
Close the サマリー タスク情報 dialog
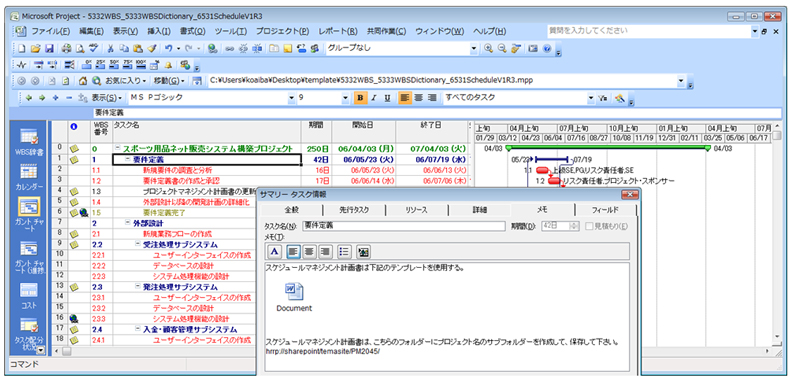[630, 195]
